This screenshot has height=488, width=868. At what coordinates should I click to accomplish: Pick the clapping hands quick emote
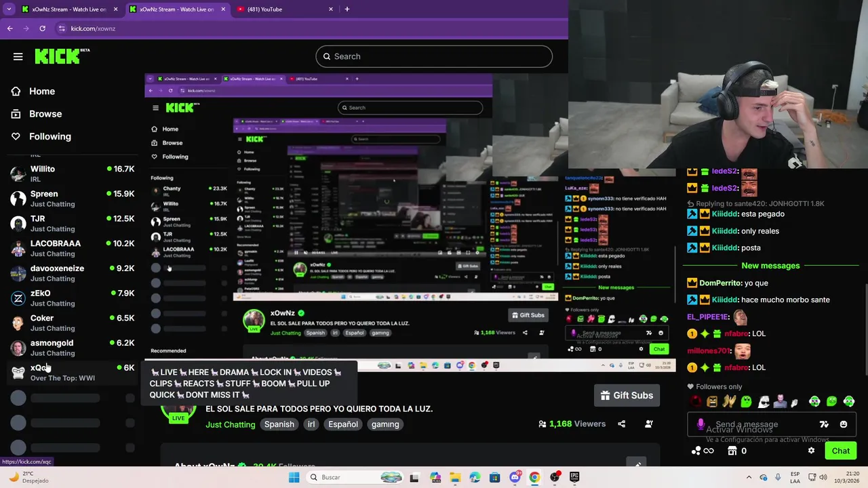point(729,402)
